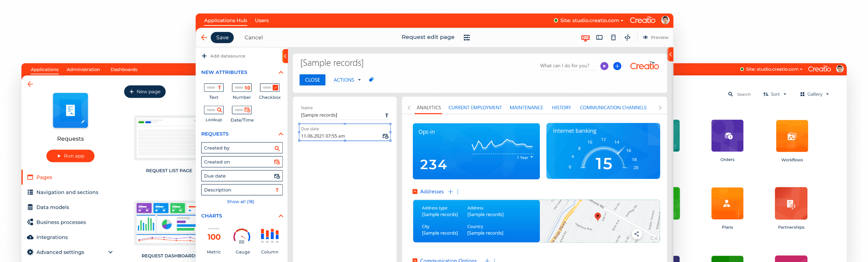Add a new Addresses record
The width and height of the screenshot is (868, 262).
[450, 192]
